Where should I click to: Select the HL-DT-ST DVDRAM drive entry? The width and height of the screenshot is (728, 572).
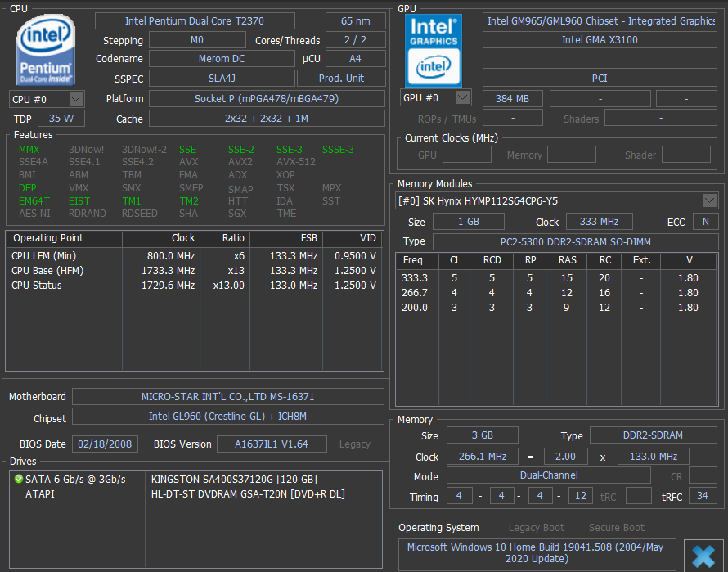pos(248,494)
